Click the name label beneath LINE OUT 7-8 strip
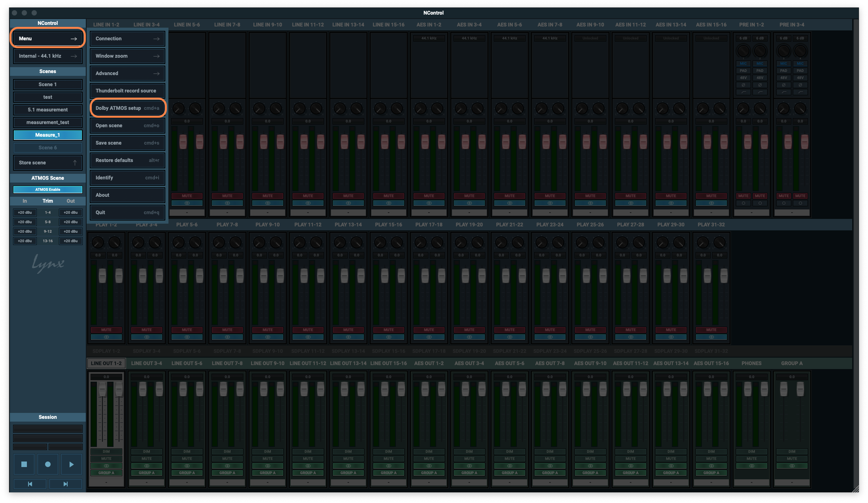 [x=227, y=482]
